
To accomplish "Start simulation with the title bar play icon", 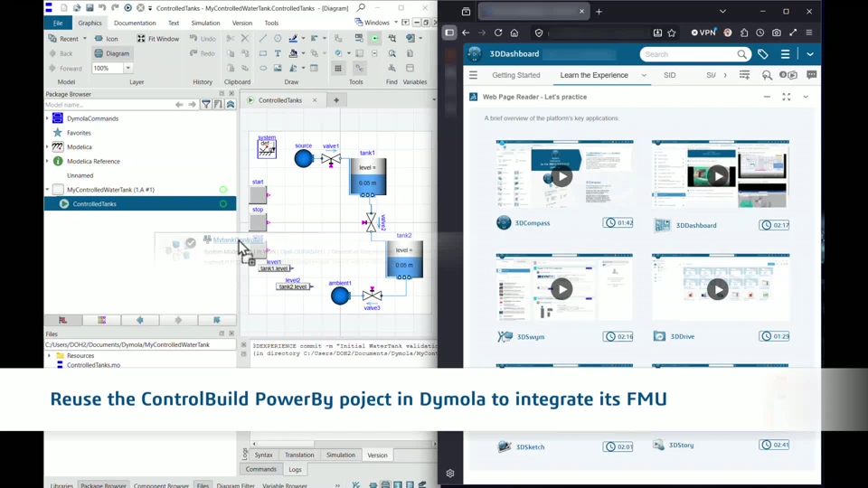I will (x=127, y=8).
